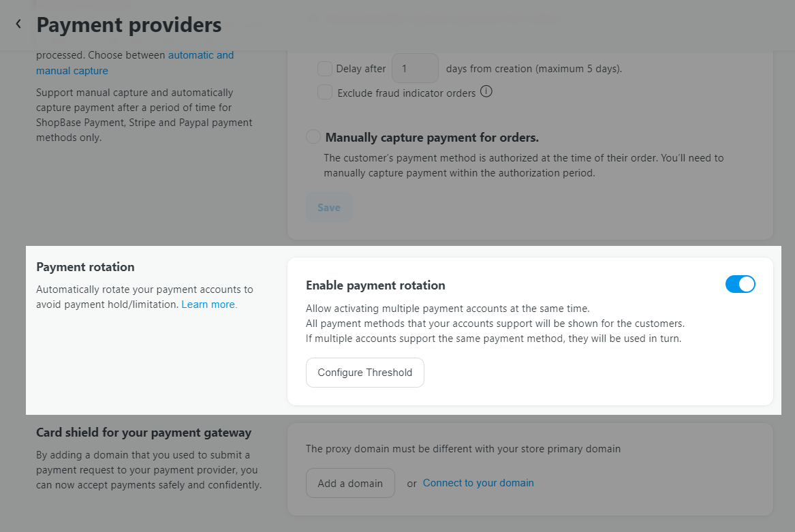Viewport: 795px width, 532px height.
Task: Click the Exclude fraud indicator orders label text
Action: (x=406, y=93)
